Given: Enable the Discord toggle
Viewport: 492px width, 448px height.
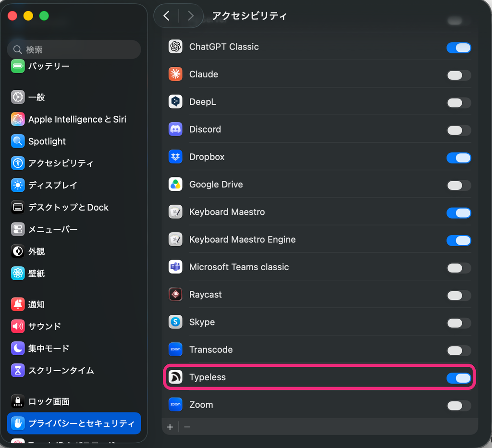Looking at the screenshot, I should point(459,130).
